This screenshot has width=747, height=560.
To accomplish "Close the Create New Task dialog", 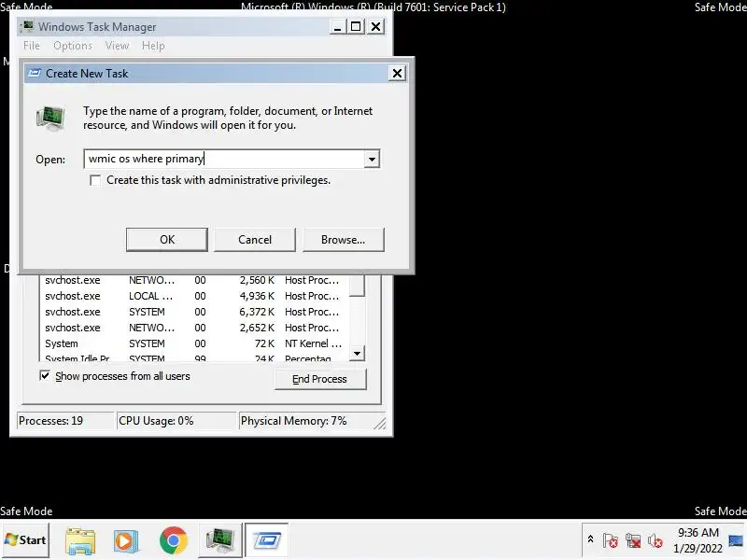I will [x=397, y=74].
